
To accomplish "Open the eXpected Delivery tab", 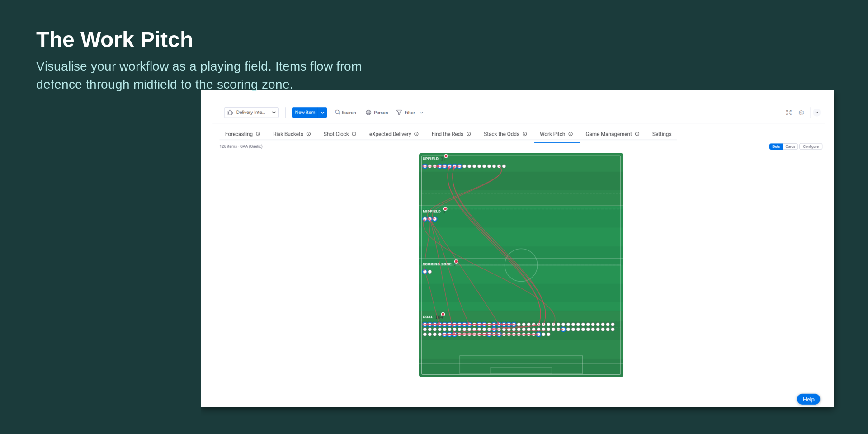I will 390,134.
